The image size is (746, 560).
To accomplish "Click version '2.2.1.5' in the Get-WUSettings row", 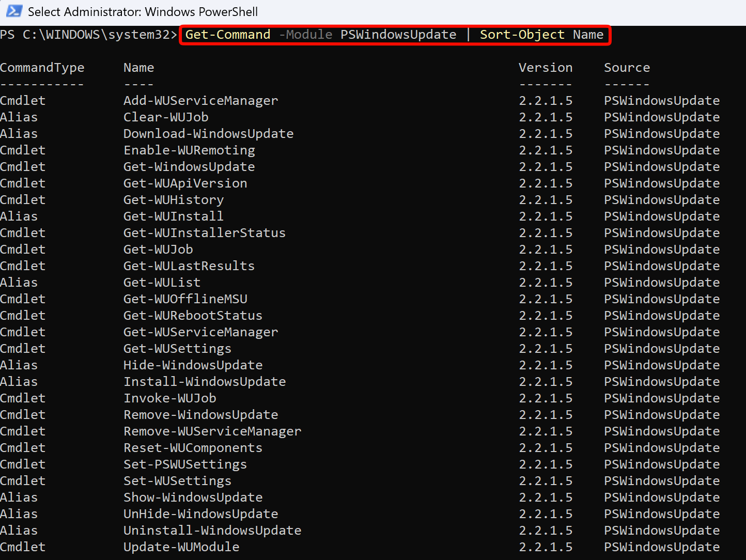I will (546, 349).
